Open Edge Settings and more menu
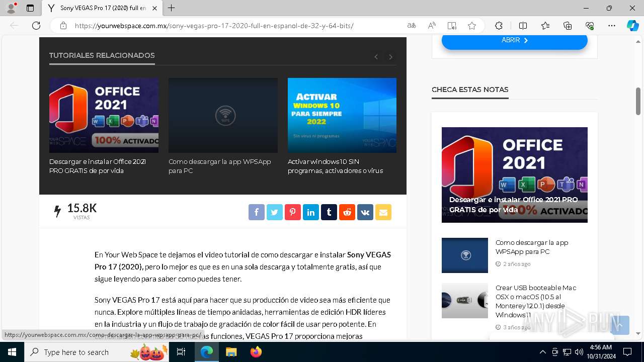644x362 pixels. click(x=612, y=26)
